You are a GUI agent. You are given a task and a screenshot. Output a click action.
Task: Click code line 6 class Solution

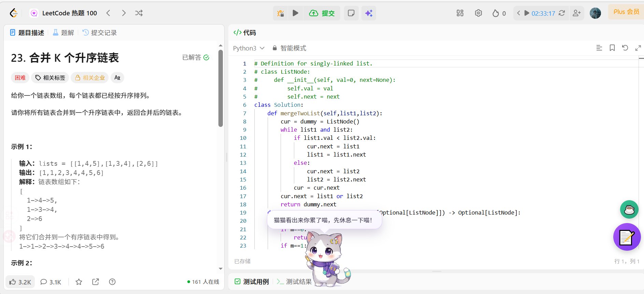(x=278, y=105)
